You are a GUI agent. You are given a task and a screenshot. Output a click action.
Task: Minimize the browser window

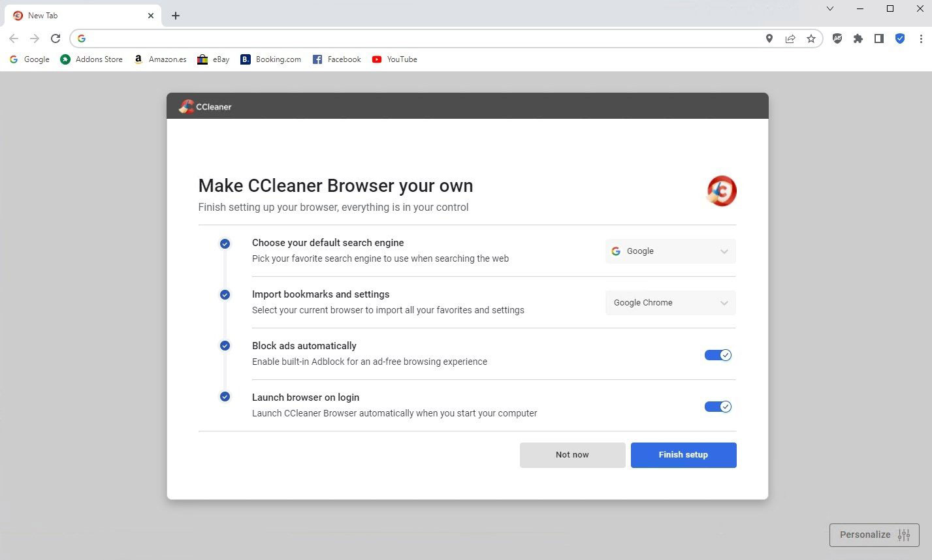pos(860,8)
